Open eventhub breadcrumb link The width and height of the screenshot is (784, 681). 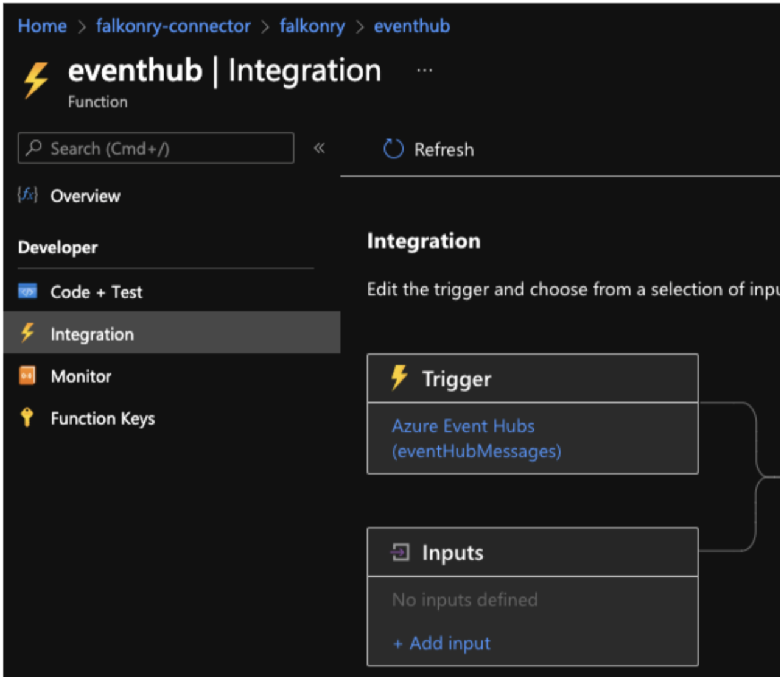tap(411, 26)
